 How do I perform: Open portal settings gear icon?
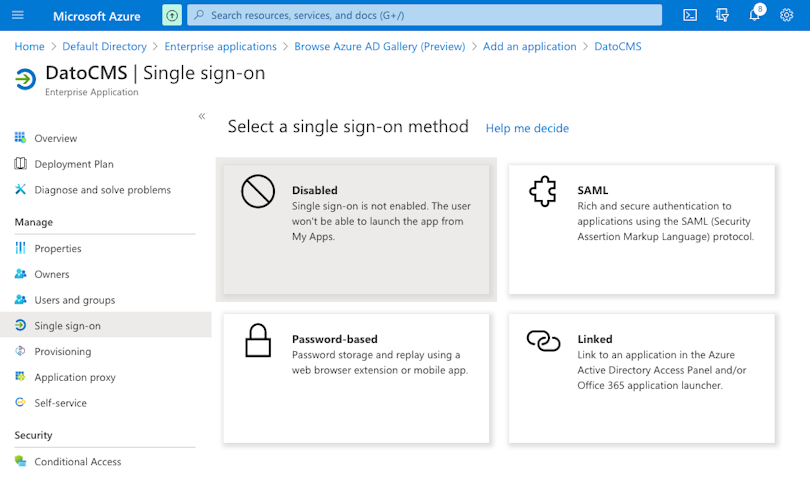(786, 15)
